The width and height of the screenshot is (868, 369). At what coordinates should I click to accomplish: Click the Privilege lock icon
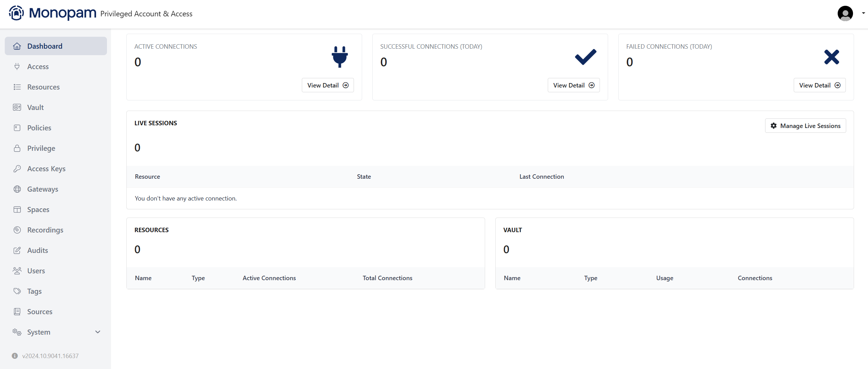[x=17, y=148]
